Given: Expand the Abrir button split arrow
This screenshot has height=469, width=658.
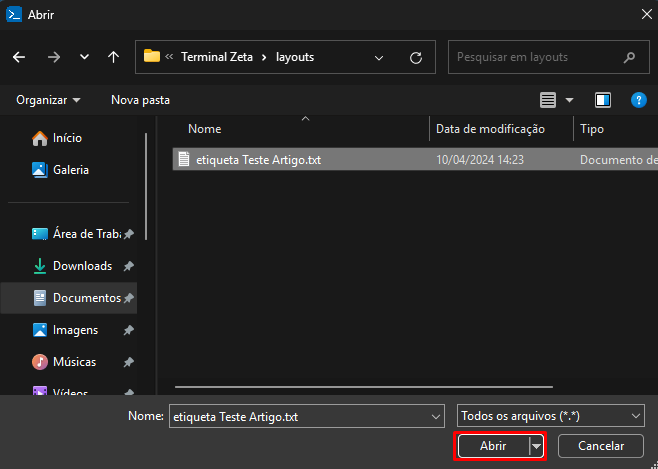Looking at the screenshot, I should (537, 446).
